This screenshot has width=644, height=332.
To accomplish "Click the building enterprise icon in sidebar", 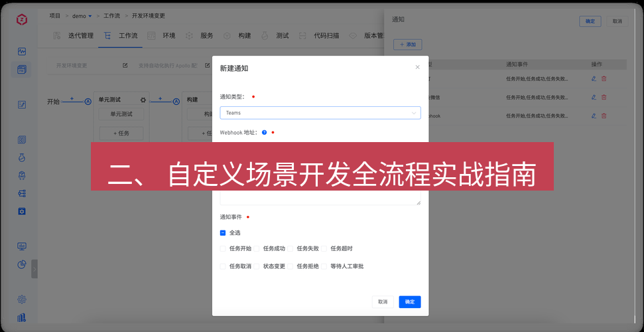I will 22,317.
